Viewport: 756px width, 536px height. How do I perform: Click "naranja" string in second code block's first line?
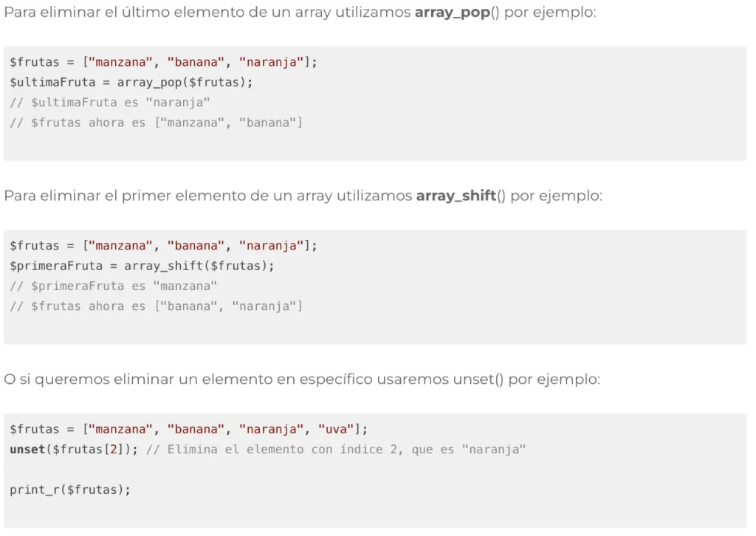(x=272, y=246)
